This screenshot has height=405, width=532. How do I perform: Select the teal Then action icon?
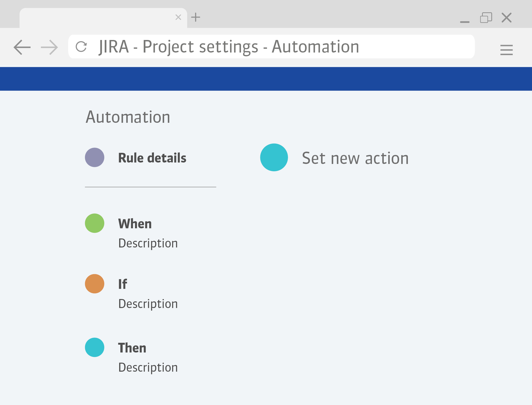point(95,347)
